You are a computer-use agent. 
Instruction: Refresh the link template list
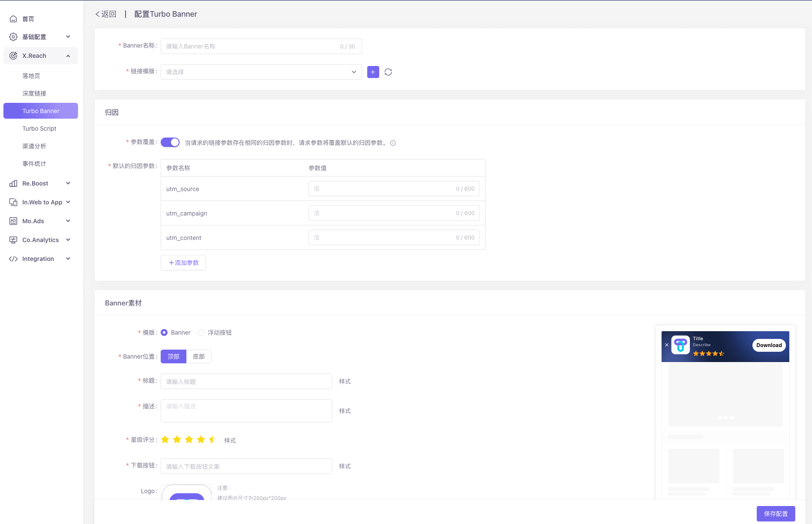click(x=388, y=72)
